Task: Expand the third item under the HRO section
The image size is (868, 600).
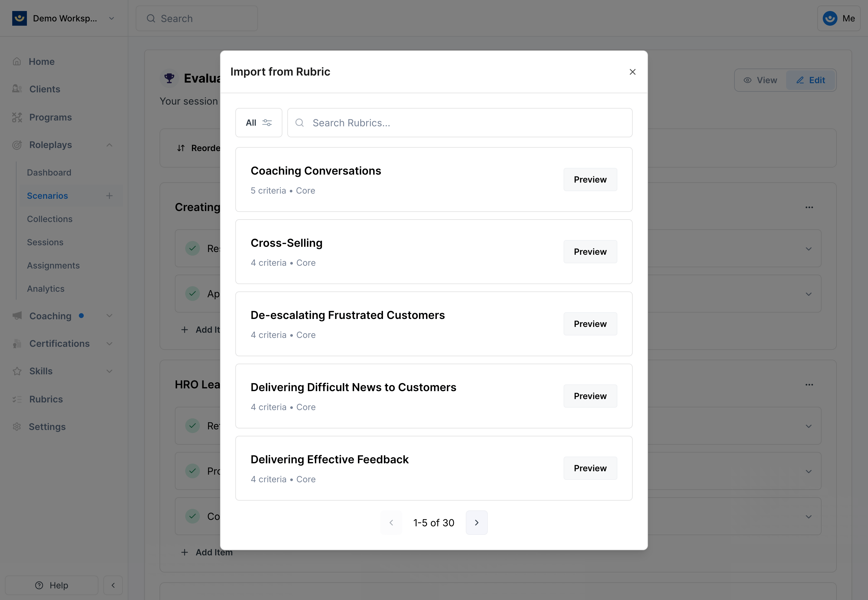Action: click(809, 517)
